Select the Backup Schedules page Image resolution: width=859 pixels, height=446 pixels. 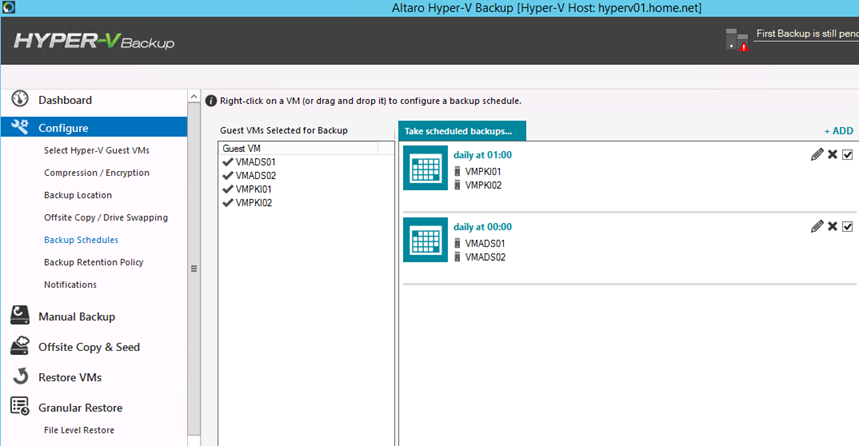tap(81, 240)
